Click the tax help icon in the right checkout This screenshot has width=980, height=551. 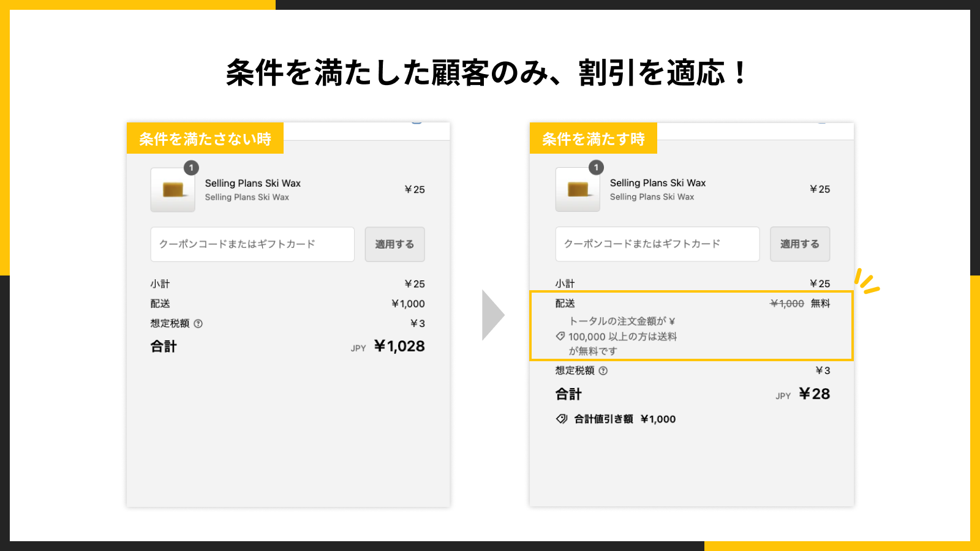(604, 370)
